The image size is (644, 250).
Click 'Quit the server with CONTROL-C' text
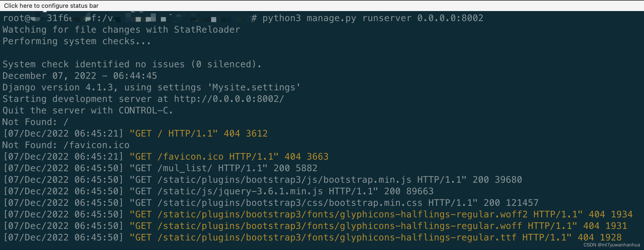[x=87, y=110]
